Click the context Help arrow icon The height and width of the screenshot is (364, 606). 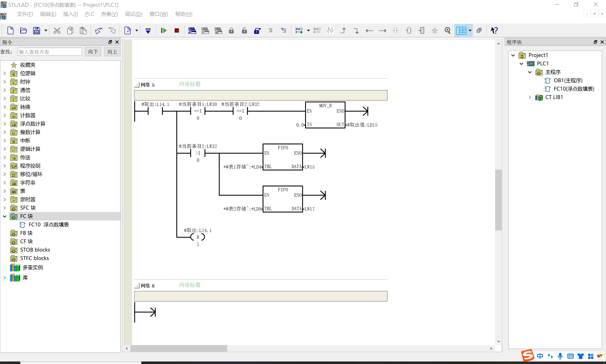pyautogui.click(x=494, y=30)
